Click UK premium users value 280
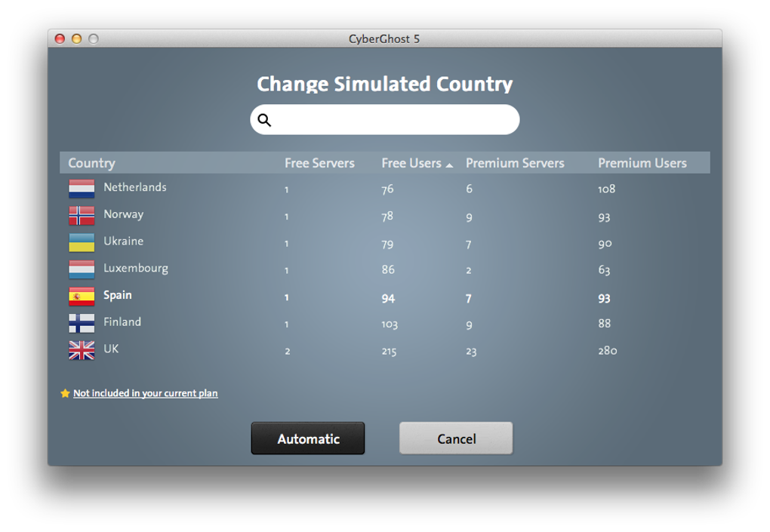The width and height of the screenshot is (770, 532). point(608,350)
